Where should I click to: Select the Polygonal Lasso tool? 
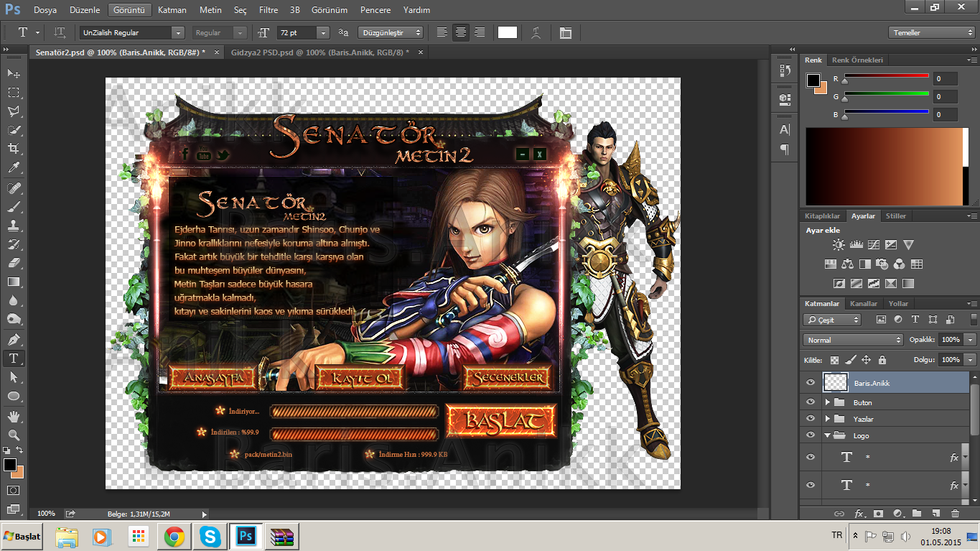coord(14,111)
